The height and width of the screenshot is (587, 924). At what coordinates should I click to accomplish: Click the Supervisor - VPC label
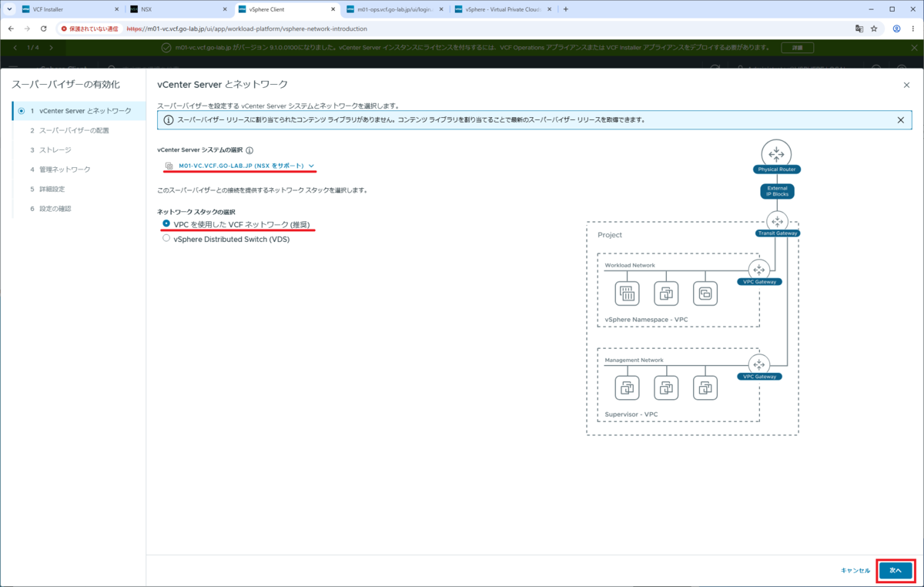(631, 414)
